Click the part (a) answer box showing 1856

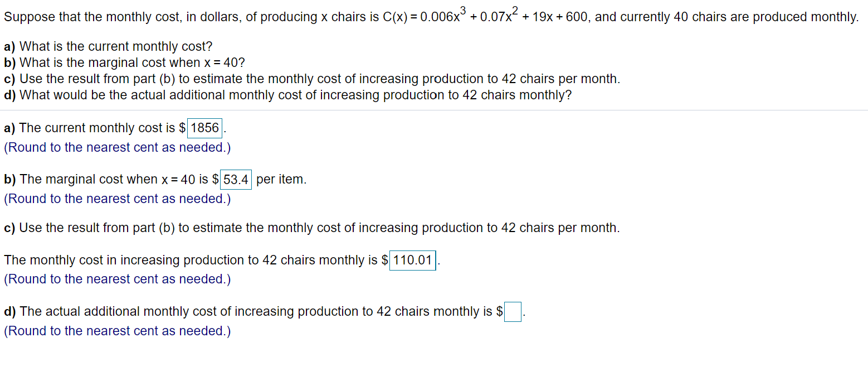(x=204, y=128)
